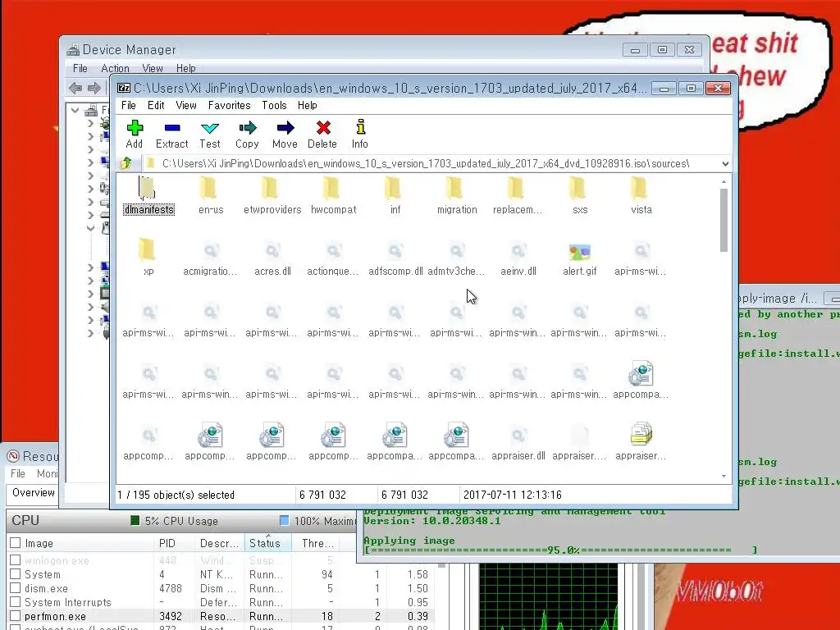This screenshot has height=630, width=840.
Task: Open the 7-Zip File menu
Action: 129,105
